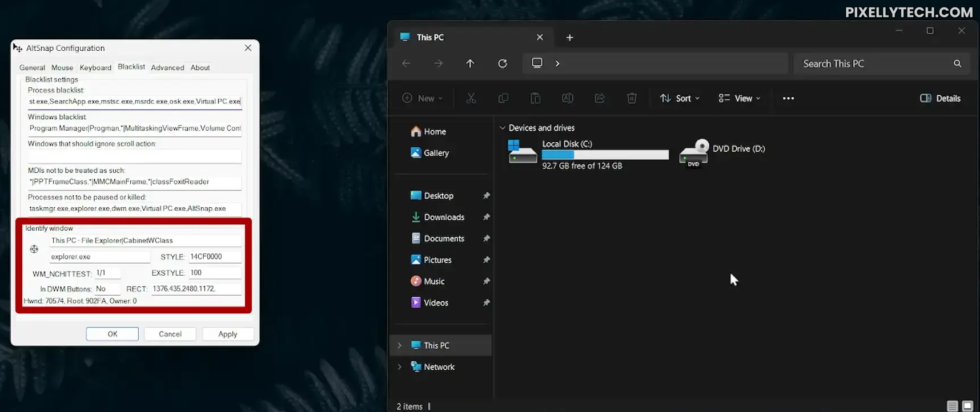Click the search magnifier icon

pos(957,63)
